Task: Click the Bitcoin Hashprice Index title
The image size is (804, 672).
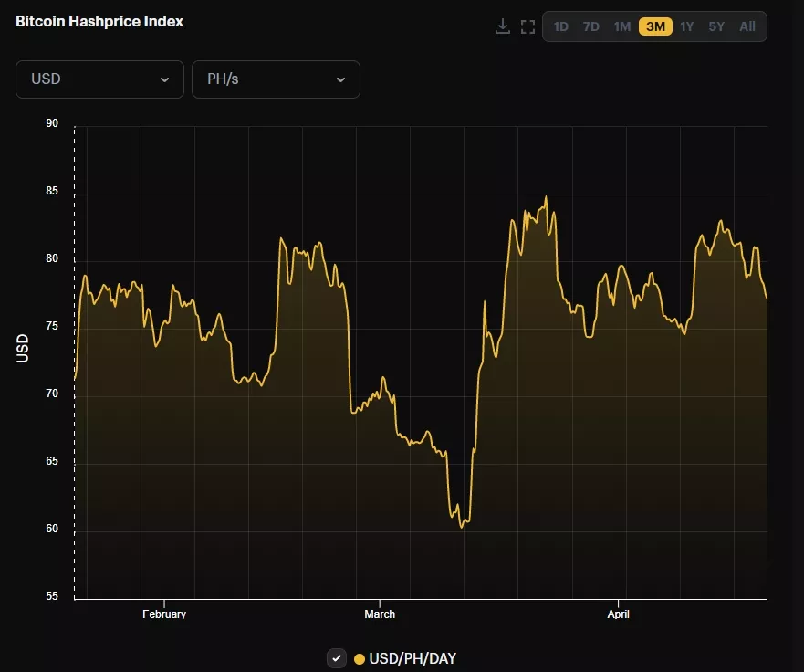Action: 99,21
